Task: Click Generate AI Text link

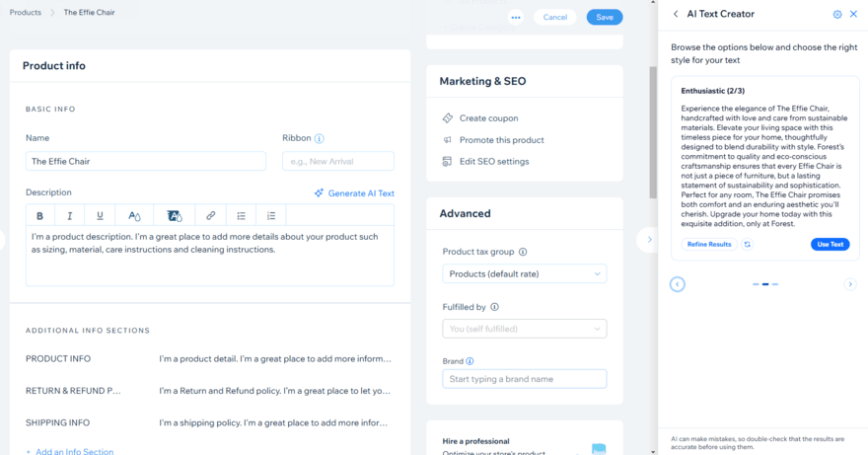Action: click(354, 193)
